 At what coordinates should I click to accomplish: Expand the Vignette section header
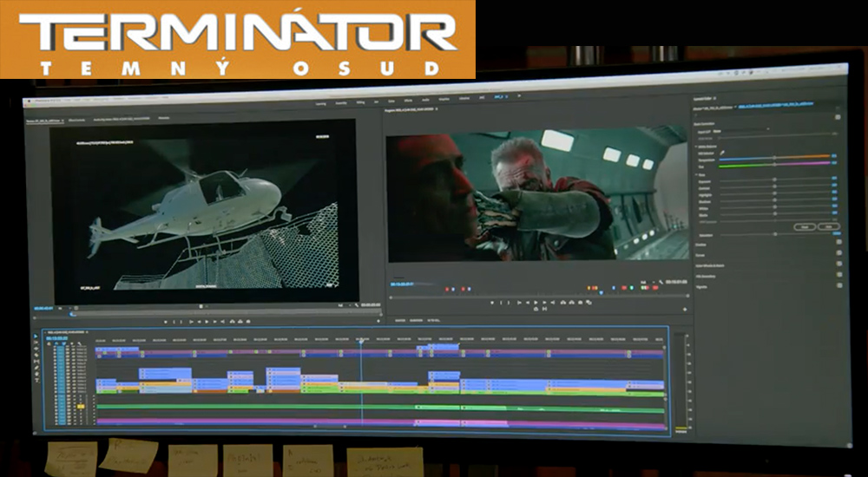701,287
